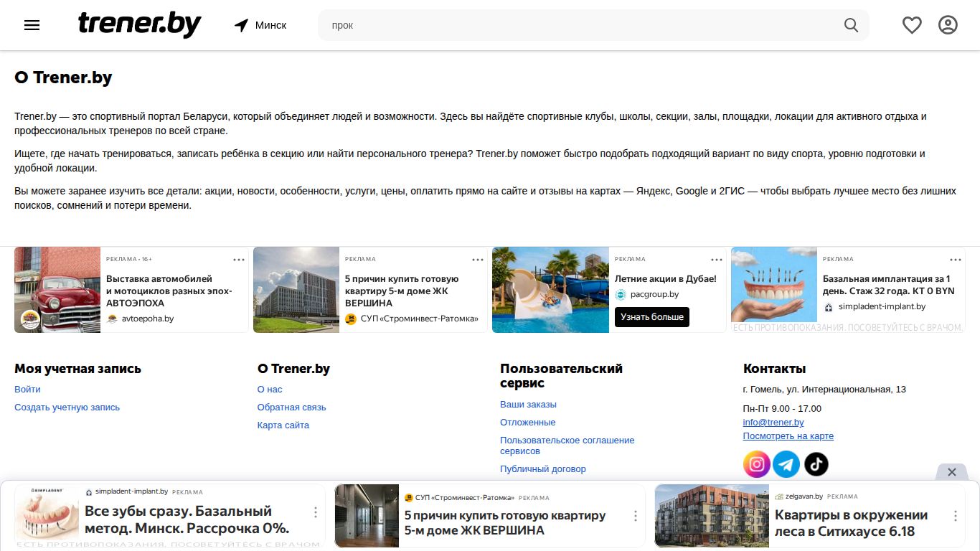Image resolution: width=980 pixels, height=551 pixels.
Task: Open options for bottom simpladent ad
Action: click(x=315, y=512)
